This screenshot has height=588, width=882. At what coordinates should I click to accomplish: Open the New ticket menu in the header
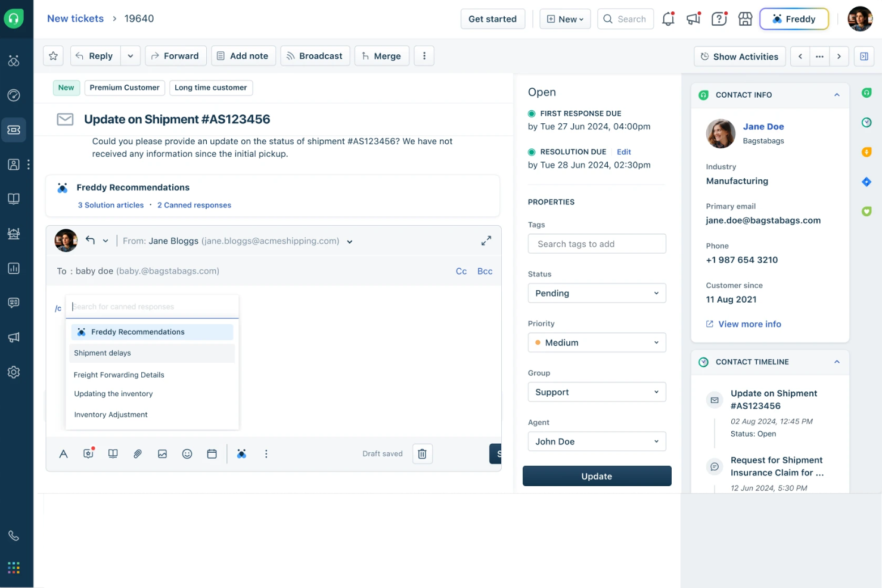[x=564, y=18]
